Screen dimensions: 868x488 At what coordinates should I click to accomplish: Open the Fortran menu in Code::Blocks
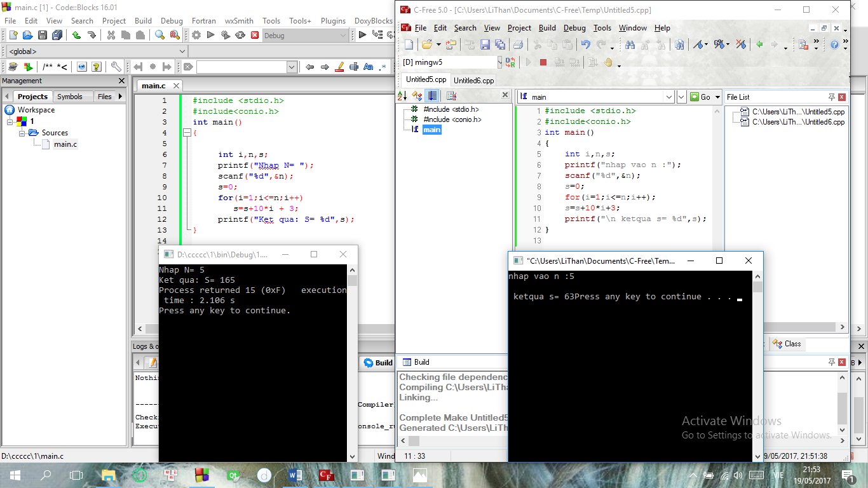pyautogui.click(x=203, y=21)
